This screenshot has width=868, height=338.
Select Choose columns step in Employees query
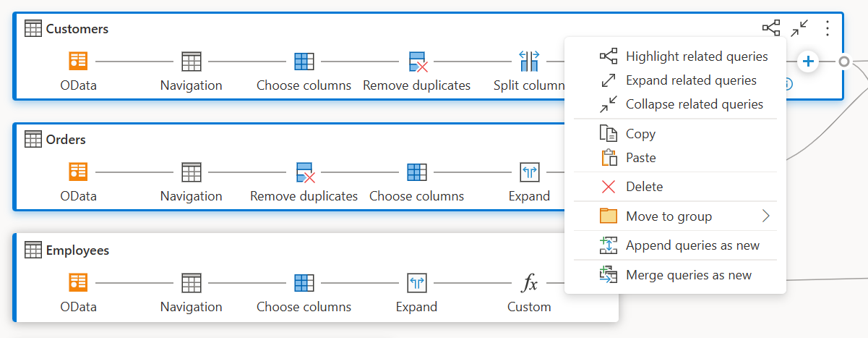(304, 283)
